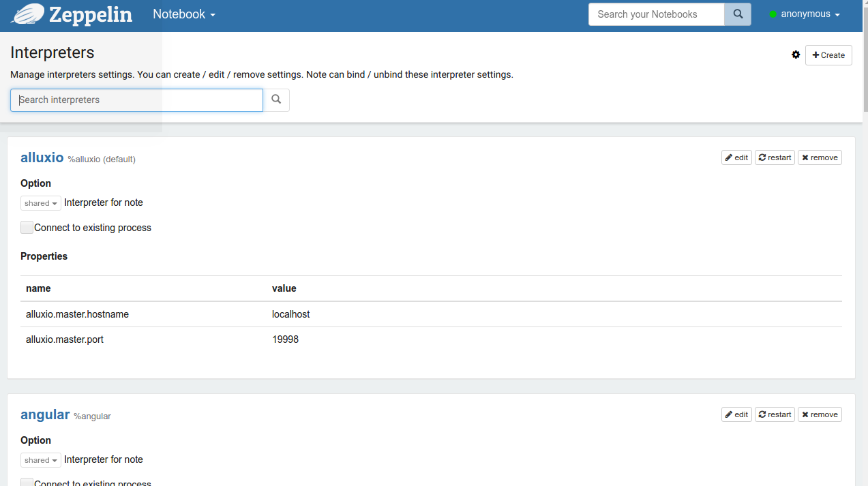
Task: Click the green connection status dot
Action: pyautogui.click(x=773, y=14)
